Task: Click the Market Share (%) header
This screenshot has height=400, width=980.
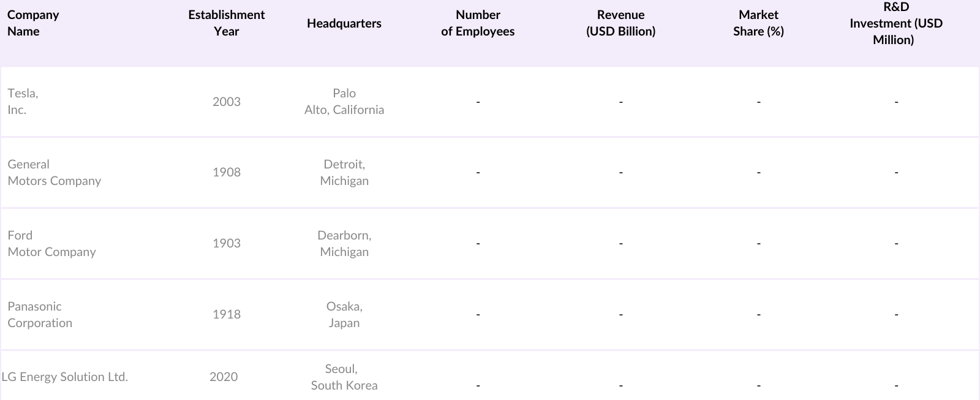Action: [758, 23]
